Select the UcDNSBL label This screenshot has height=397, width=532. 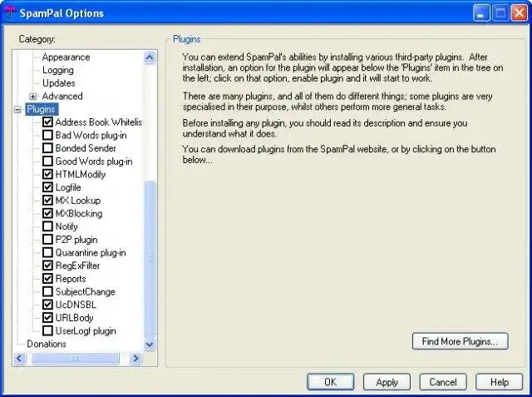76,305
